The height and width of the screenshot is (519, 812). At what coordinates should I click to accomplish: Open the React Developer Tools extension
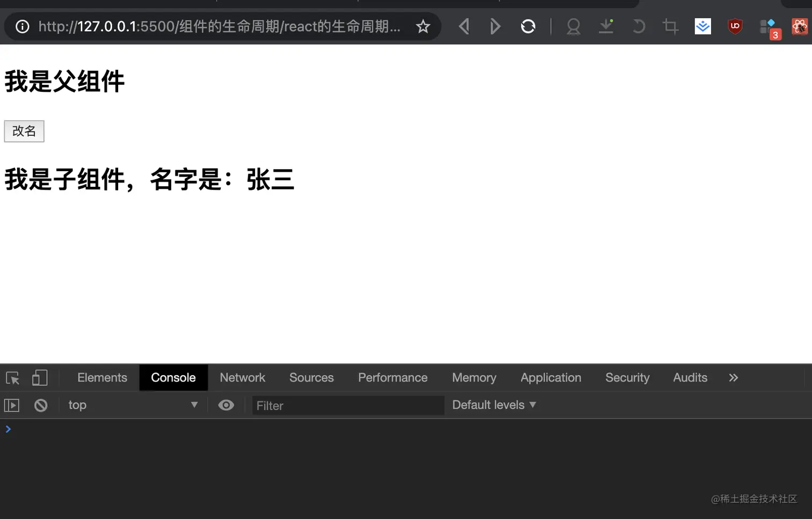[800, 26]
